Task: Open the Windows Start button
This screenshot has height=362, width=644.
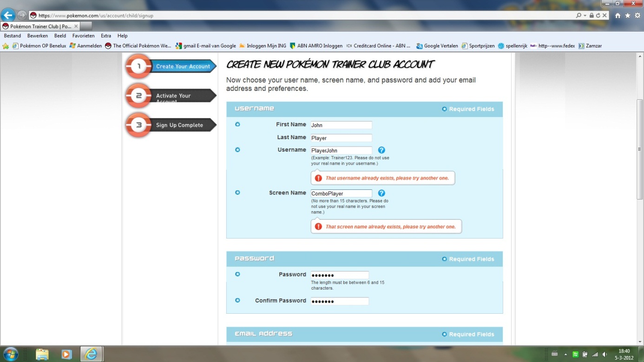Action: click(x=10, y=354)
